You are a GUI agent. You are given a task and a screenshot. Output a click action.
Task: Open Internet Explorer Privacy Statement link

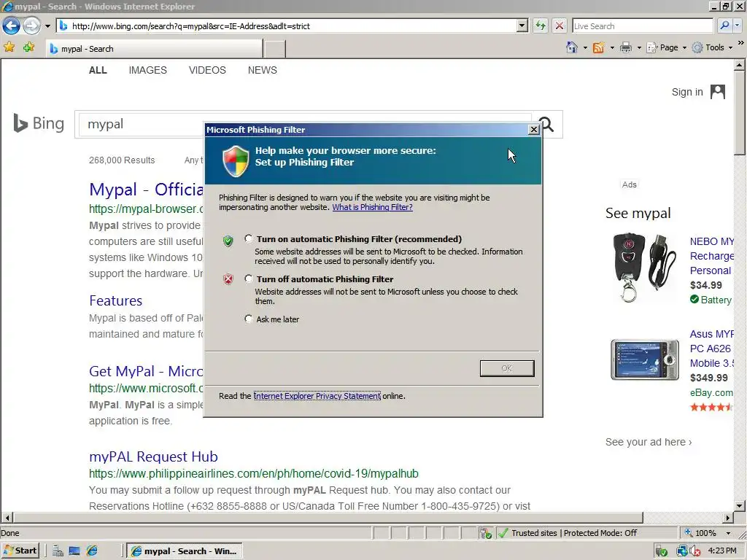(317, 396)
